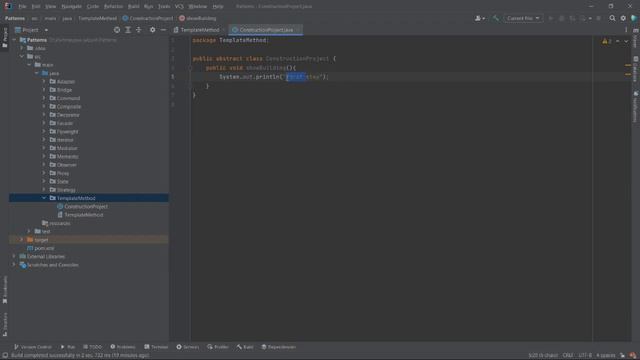This screenshot has width=640, height=360.
Task: Open Run tool window at bottom
Action: click(68, 347)
